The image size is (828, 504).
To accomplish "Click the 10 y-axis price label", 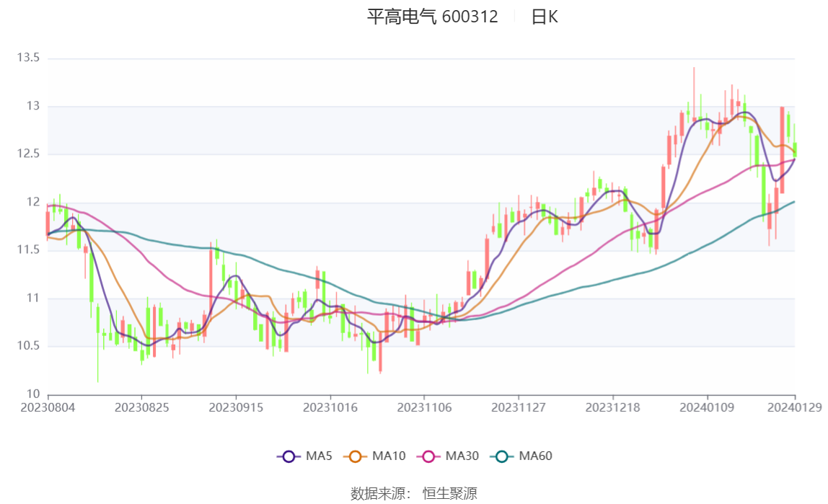I will click(32, 394).
